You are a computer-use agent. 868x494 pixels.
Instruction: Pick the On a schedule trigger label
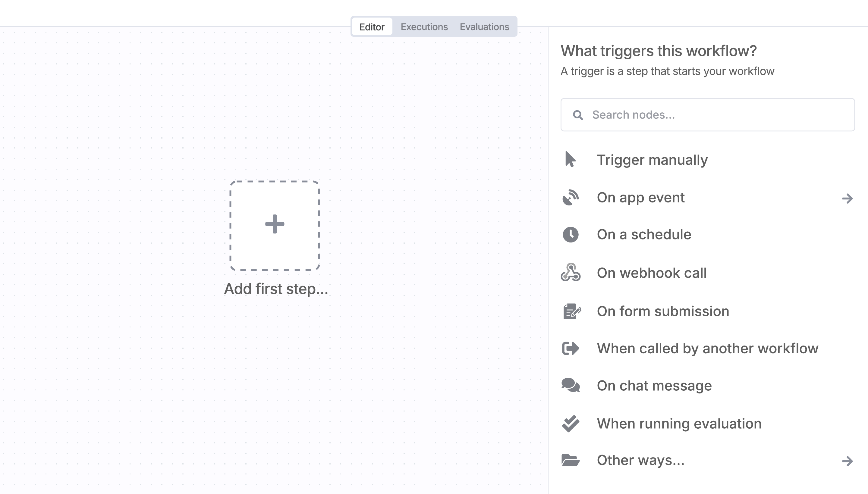(x=644, y=235)
